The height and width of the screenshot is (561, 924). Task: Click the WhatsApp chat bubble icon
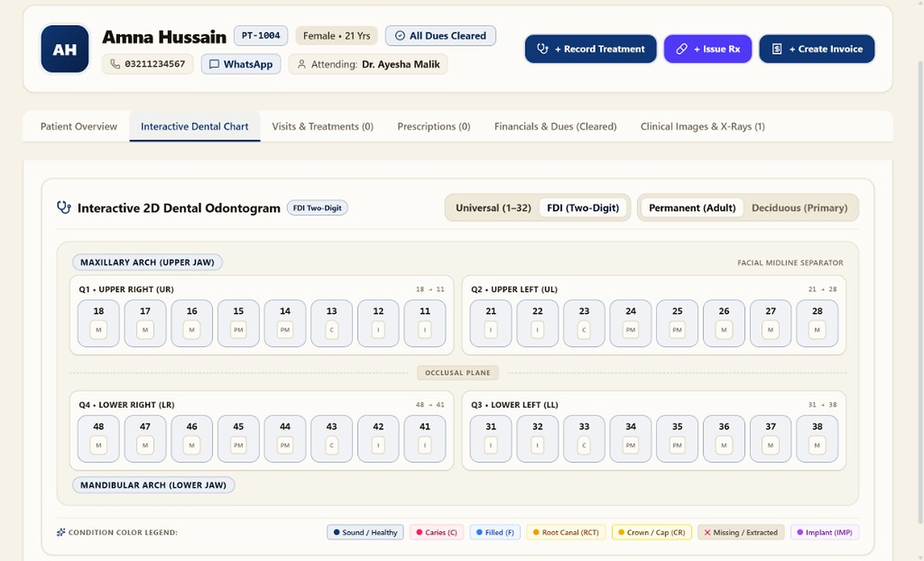tap(214, 64)
